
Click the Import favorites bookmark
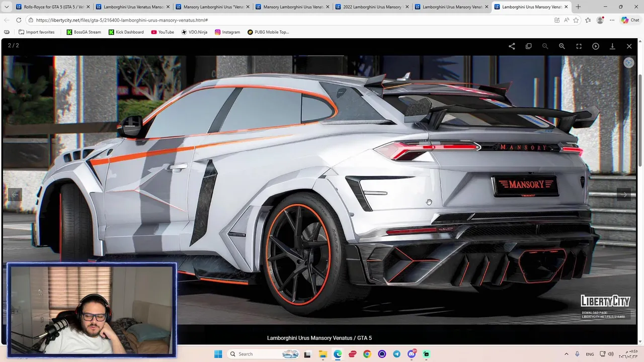coord(37,32)
